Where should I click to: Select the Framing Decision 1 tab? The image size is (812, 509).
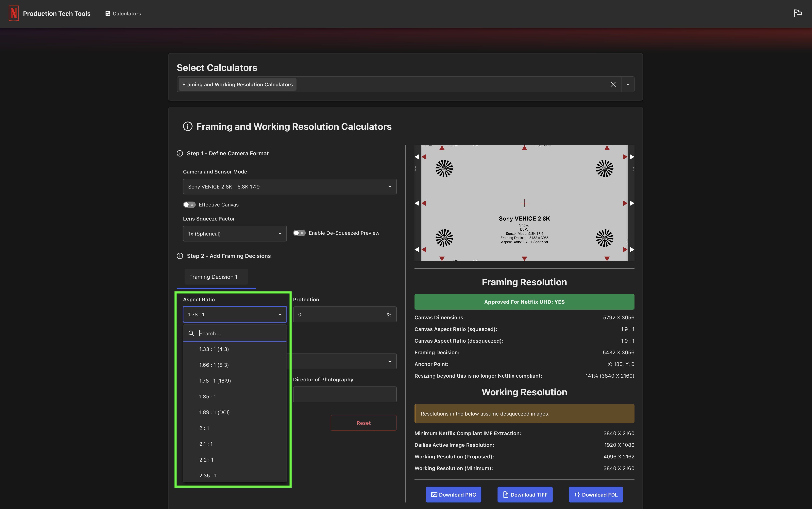coord(213,277)
